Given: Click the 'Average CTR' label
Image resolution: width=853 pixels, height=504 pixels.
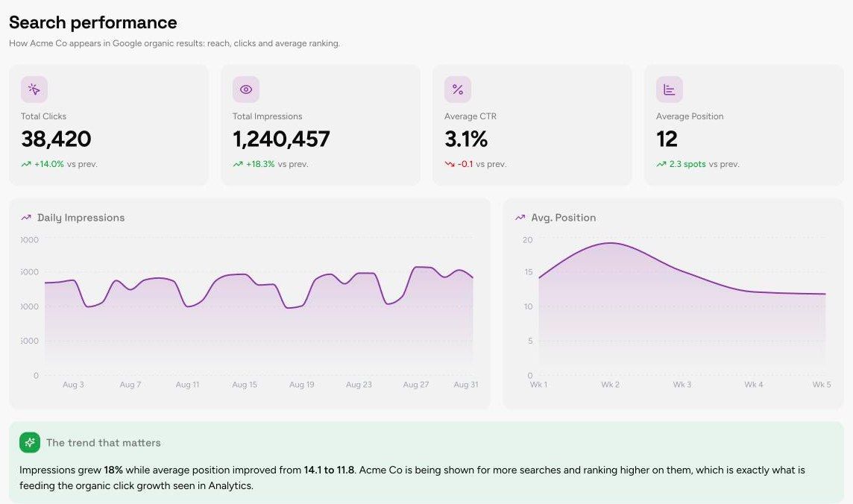Looking at the screenshot, I should pos(470,116).
